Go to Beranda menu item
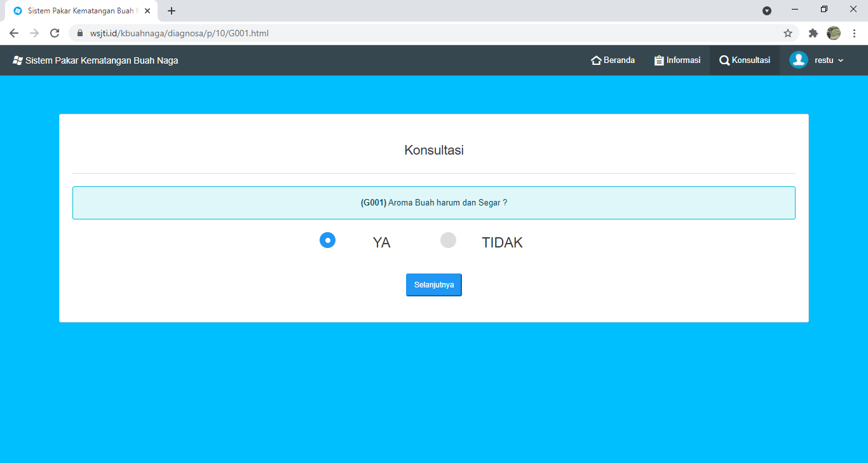 coord(613,60)
